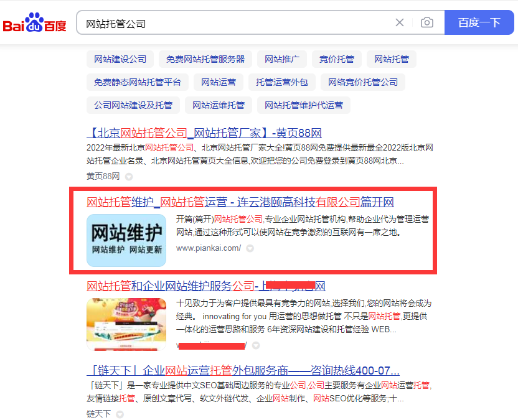518x420 pixels.
Task: Open the 北京网站托管公司 黄页88网 result link
Action: 204,133
